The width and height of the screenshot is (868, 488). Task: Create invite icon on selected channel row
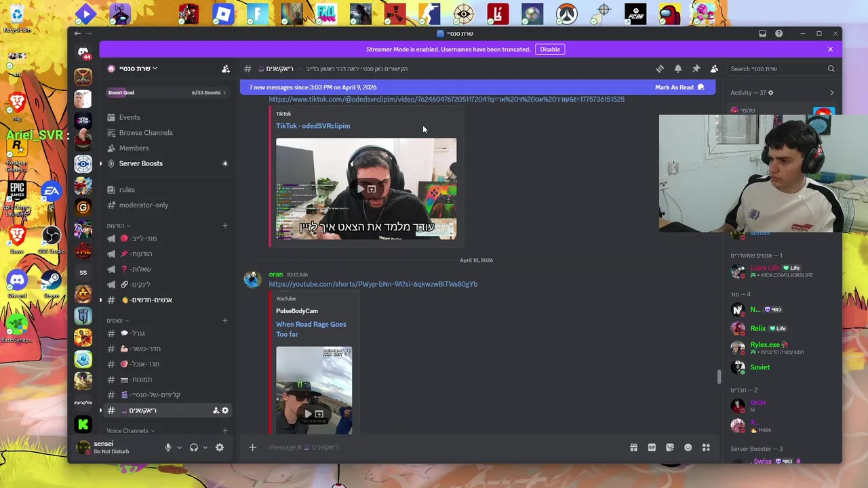(216, 410)
